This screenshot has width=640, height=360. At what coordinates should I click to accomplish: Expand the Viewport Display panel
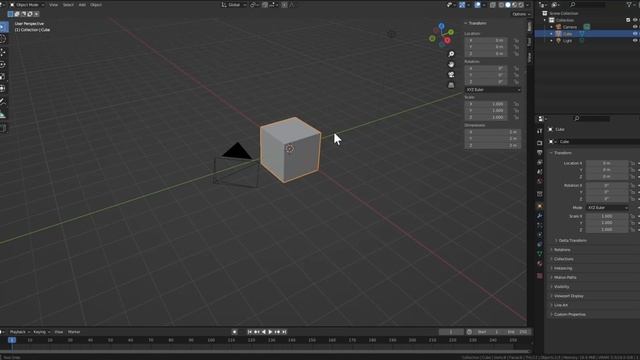pos(569,296)
